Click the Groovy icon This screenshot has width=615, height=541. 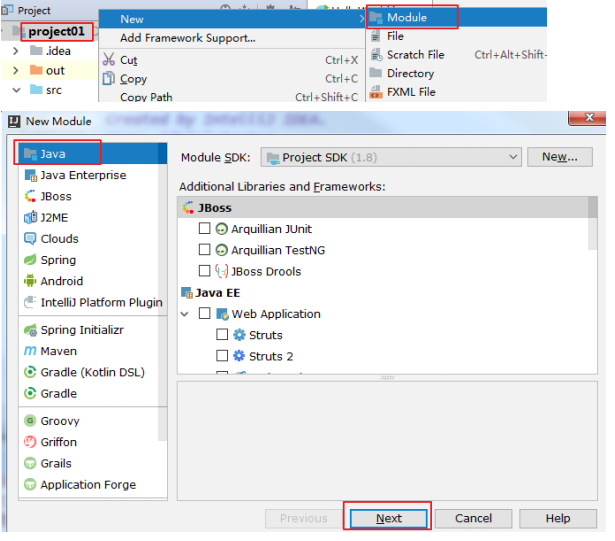(x=30, y=421)
